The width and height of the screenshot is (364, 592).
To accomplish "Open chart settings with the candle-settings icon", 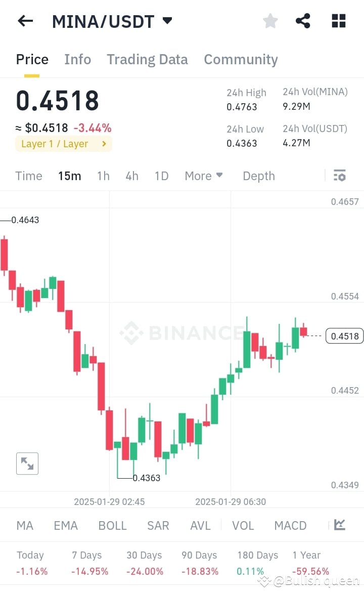I will point(339,176).
